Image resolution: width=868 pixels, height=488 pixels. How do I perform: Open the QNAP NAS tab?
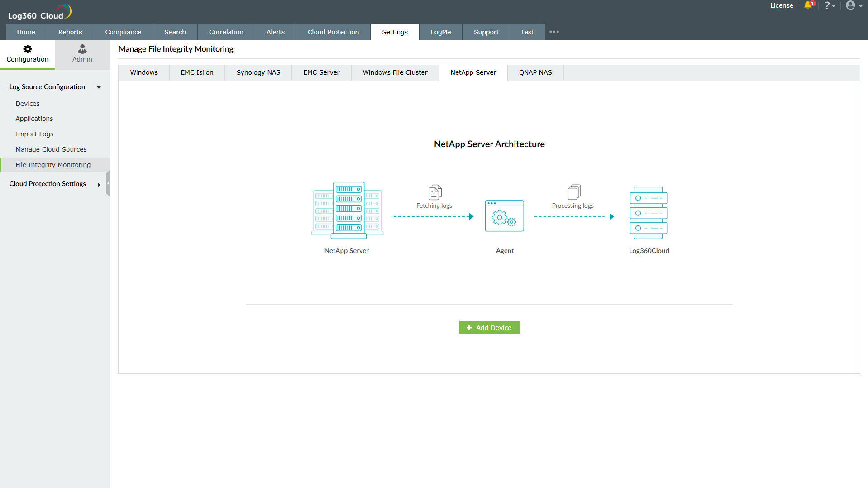pyautogui.click(x=535, y=72)
